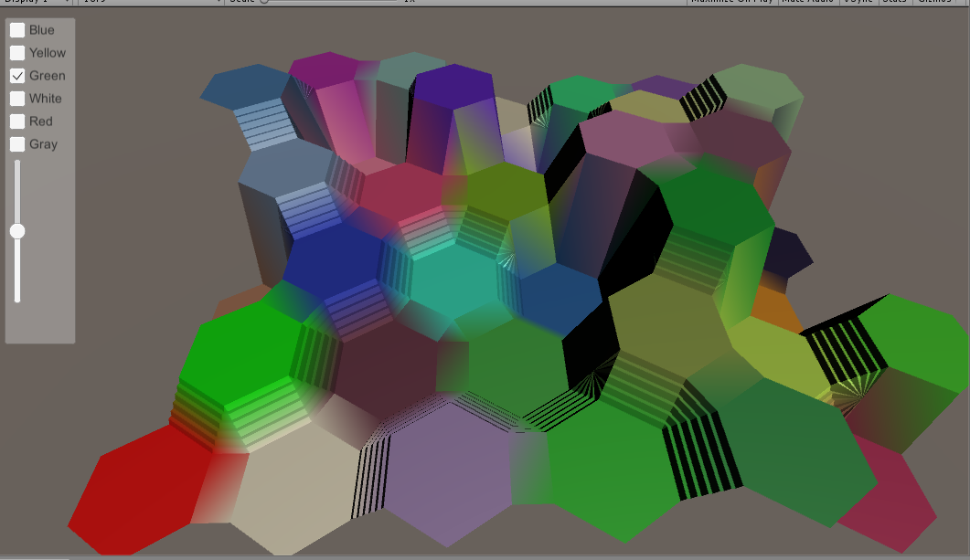
Task: Click the bright red hexagon cell
Action: (141, 491)
